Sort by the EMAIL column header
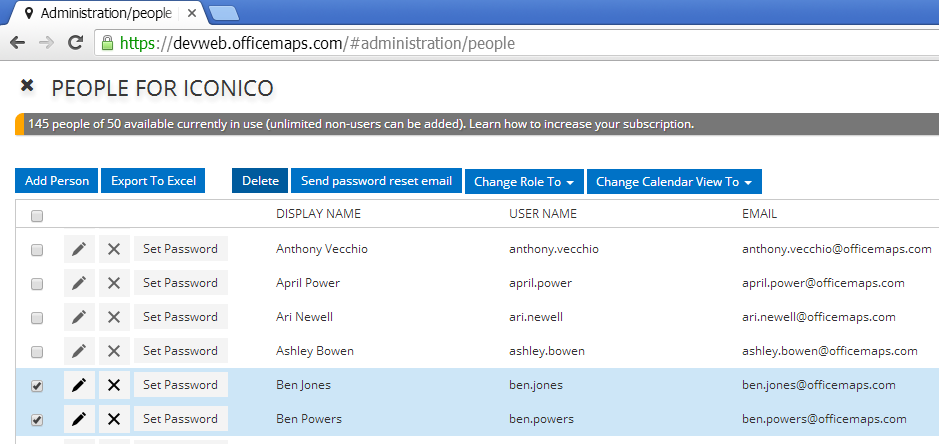This screenshot has height=444, width=939. pos(759,214)
